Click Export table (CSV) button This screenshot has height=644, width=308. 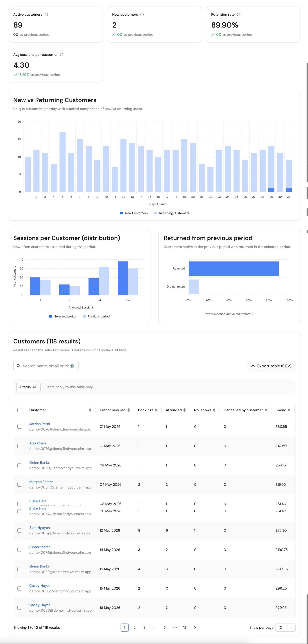271,366
